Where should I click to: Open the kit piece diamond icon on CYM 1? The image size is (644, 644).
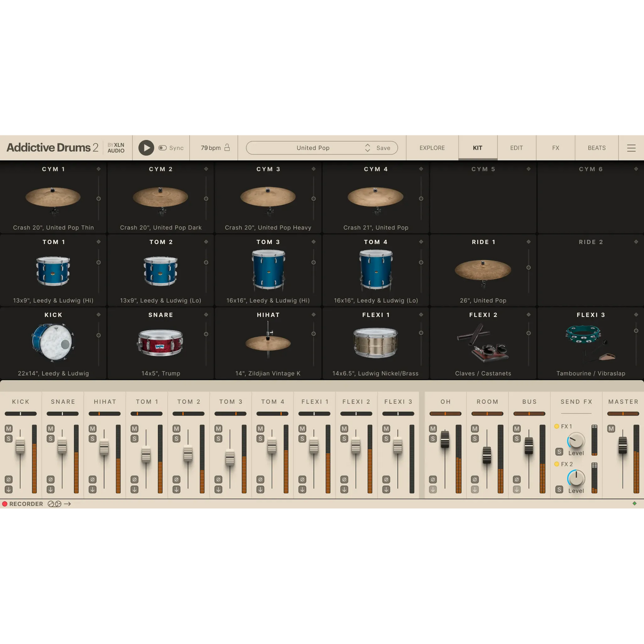point(99,169)
